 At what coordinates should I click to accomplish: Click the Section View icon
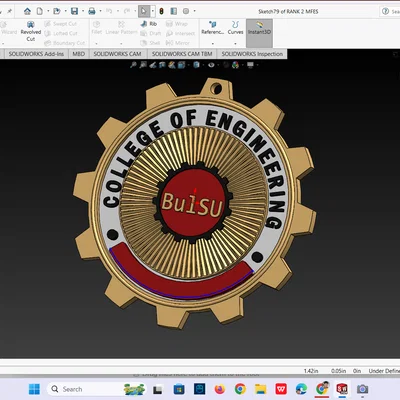[162, 65]
